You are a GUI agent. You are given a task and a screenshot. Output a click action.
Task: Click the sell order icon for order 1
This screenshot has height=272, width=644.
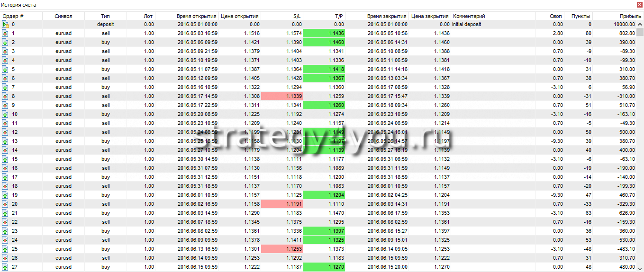(5, 33)
